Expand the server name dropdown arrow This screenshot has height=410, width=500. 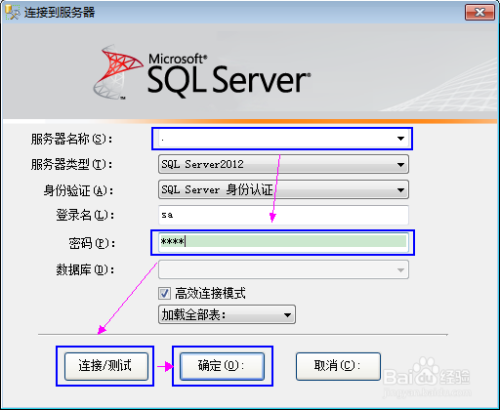(x=401, y=139)
